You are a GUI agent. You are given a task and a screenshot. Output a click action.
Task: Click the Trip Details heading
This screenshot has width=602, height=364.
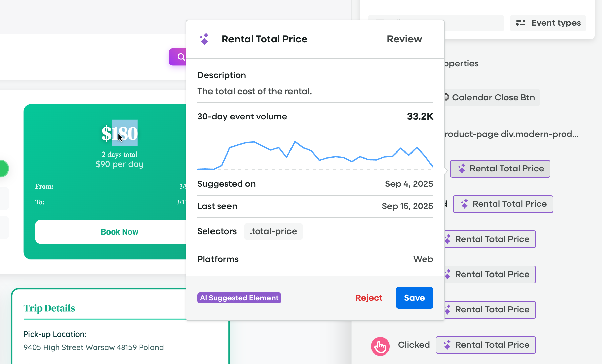pos(49,308)
